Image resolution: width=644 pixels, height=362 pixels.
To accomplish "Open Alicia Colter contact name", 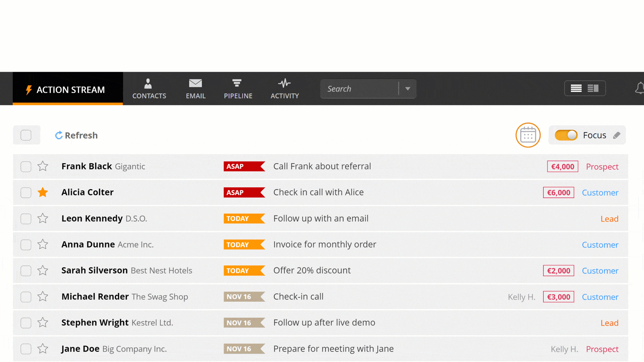I will coord(88,192).
